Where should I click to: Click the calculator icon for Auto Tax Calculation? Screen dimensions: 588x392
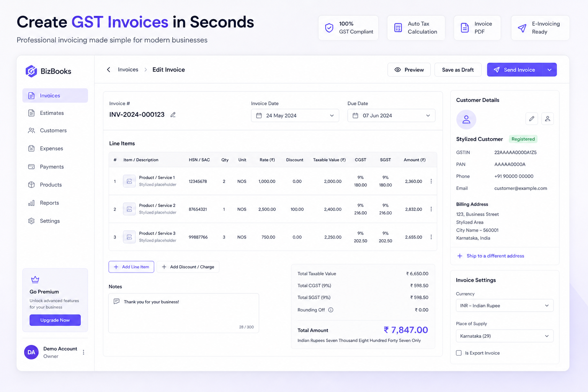click(398, 28)
